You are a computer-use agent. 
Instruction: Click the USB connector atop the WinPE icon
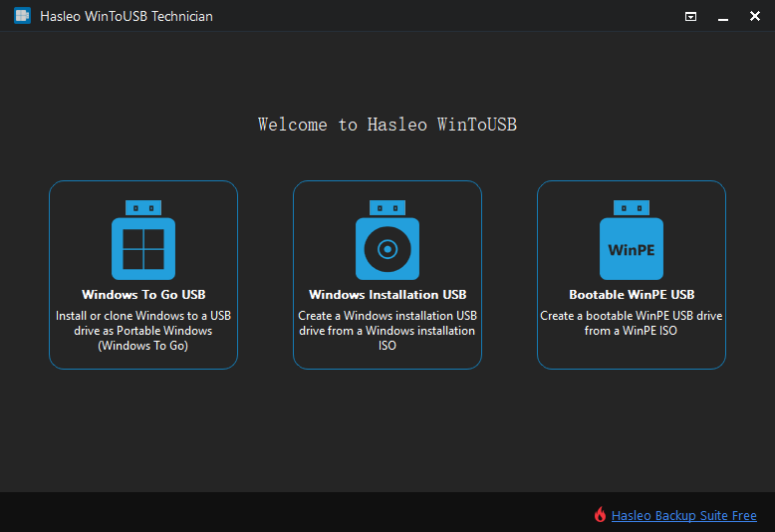tap(632, 207)
